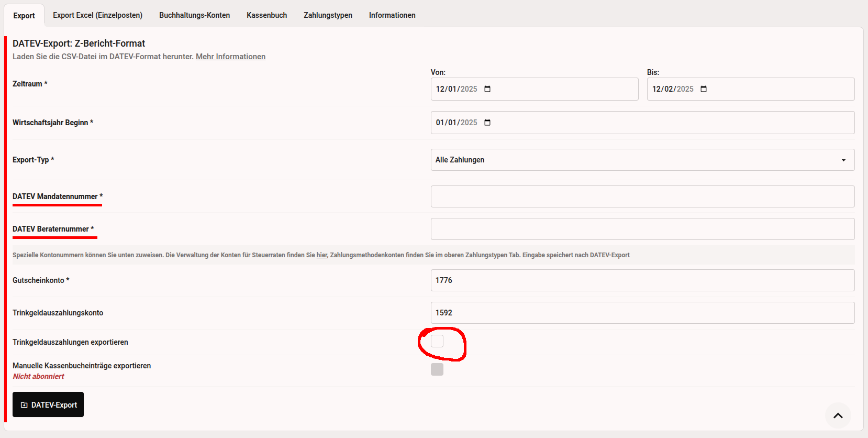Focus the DATEV Beraternummer input field
The image size is (868, 438).
[x=642, y=229]
